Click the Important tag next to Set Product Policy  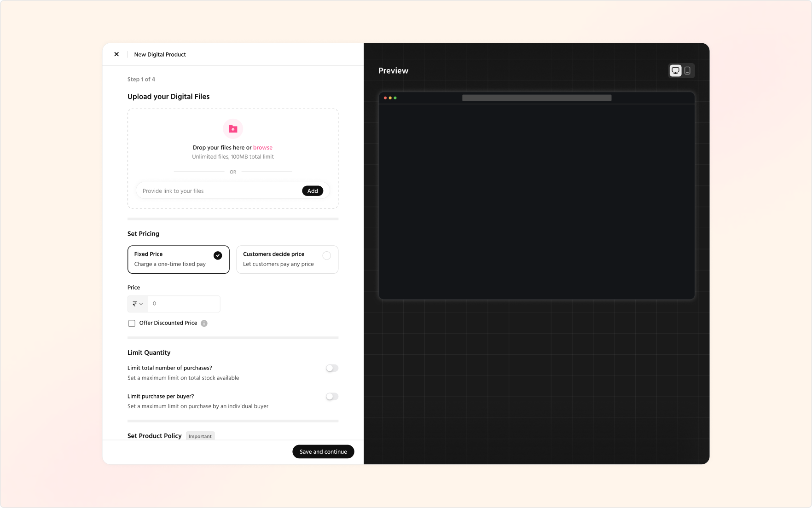(200, 436)
